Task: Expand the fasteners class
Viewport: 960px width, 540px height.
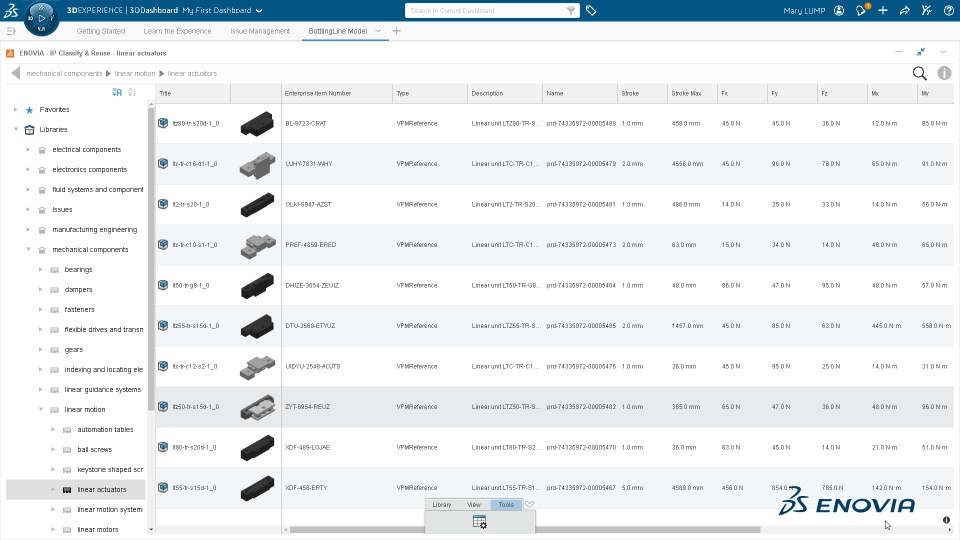Action: pos(40,310)
